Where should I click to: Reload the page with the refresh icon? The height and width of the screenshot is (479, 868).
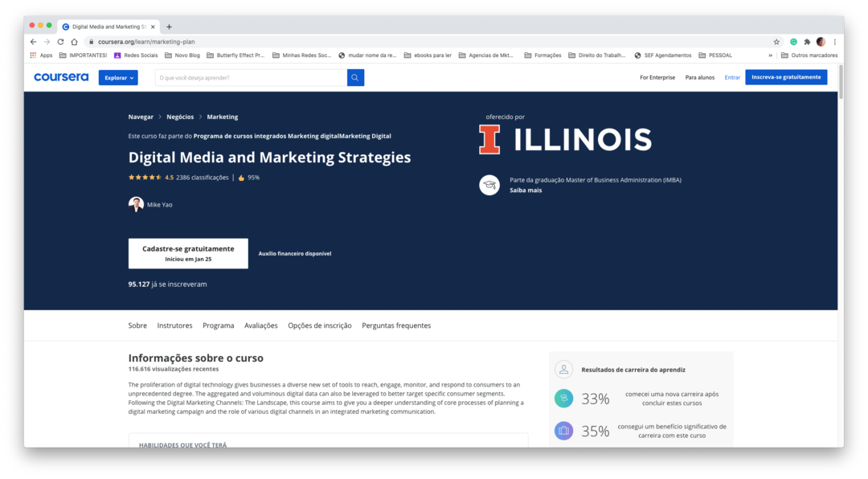(x=60, y=42)
